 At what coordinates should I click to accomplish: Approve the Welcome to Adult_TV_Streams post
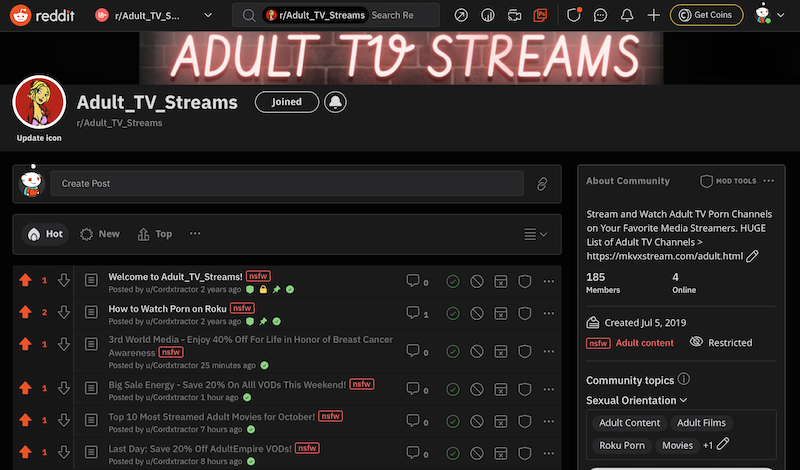(453, 281)
